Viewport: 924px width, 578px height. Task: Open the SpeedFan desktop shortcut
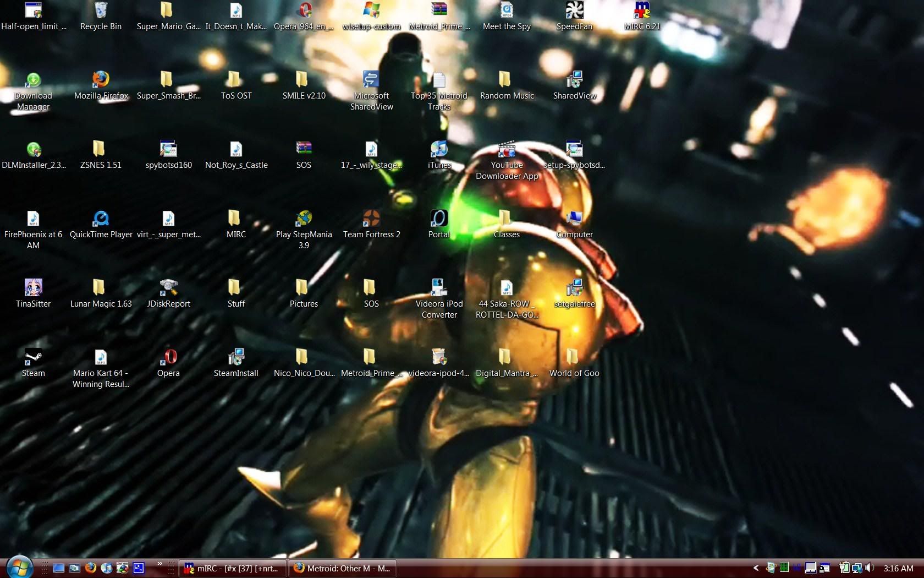pos(574,10)
